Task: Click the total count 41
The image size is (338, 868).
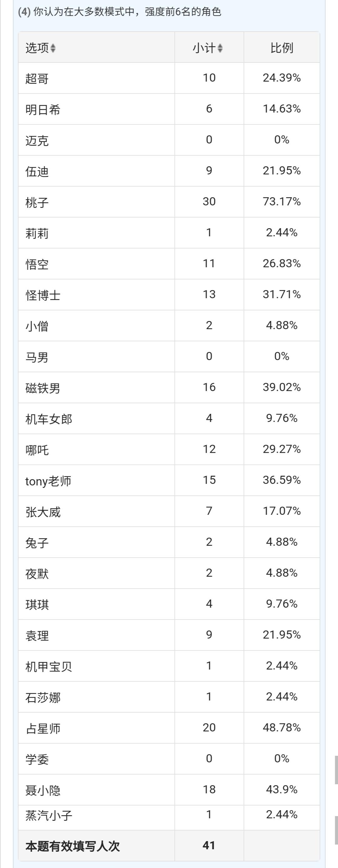Action: pos(209,845)
